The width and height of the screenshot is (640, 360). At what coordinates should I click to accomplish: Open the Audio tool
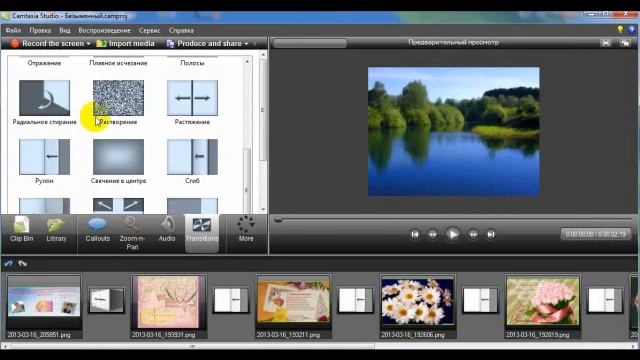coord(167,231)
